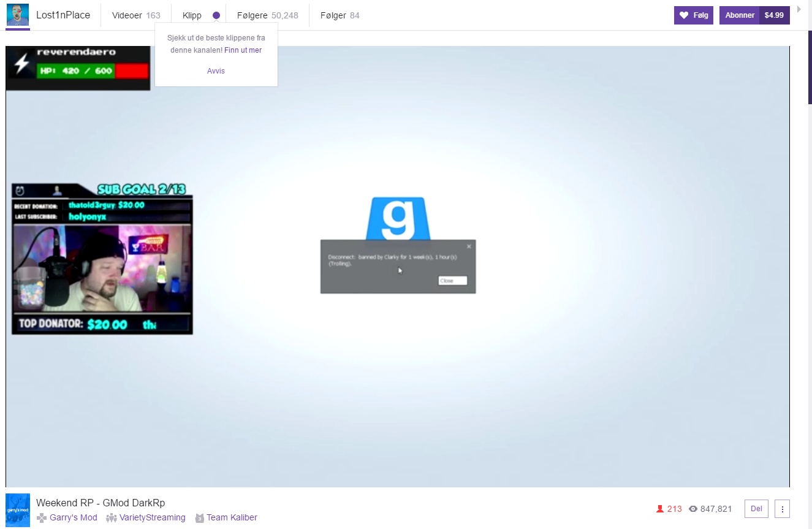Image resolution: width=812 pixels, height=529 pixels.
Task: Open the Videoer tab
Action: click(136, 15)
